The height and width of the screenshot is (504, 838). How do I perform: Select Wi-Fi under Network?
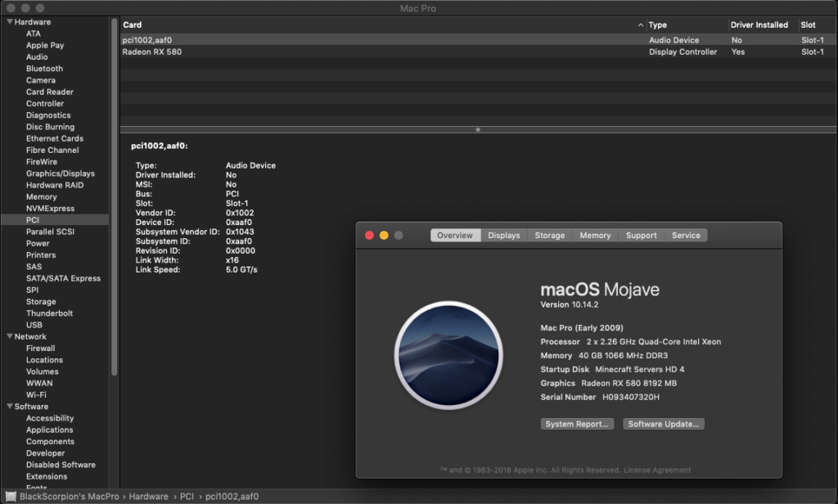click(x=36, y=395)
